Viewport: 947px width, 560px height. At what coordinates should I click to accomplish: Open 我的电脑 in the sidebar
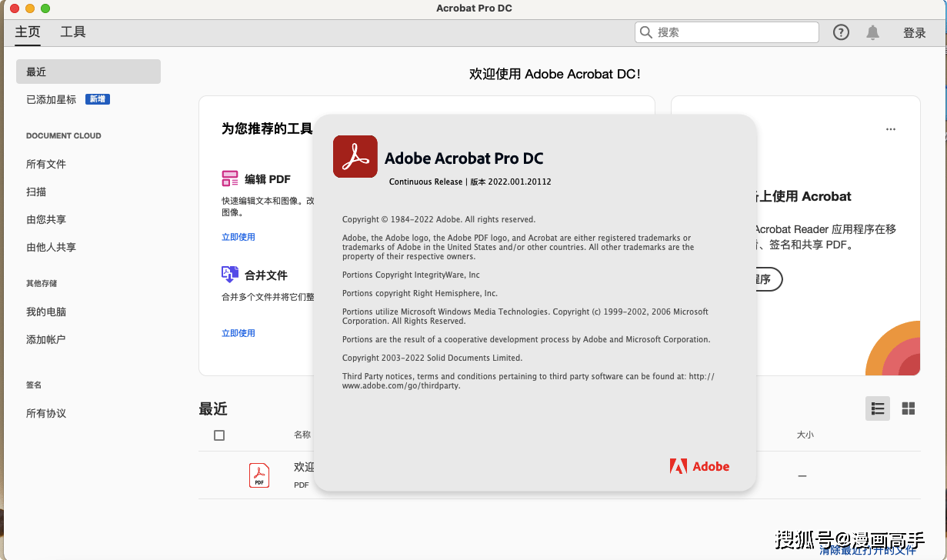46,312
